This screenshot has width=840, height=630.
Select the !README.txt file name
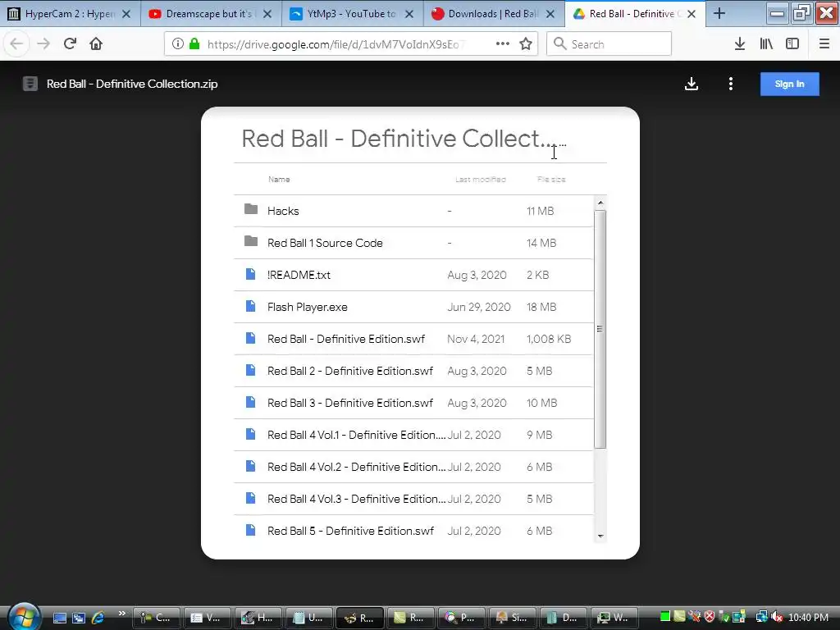(x=299, y=275)
